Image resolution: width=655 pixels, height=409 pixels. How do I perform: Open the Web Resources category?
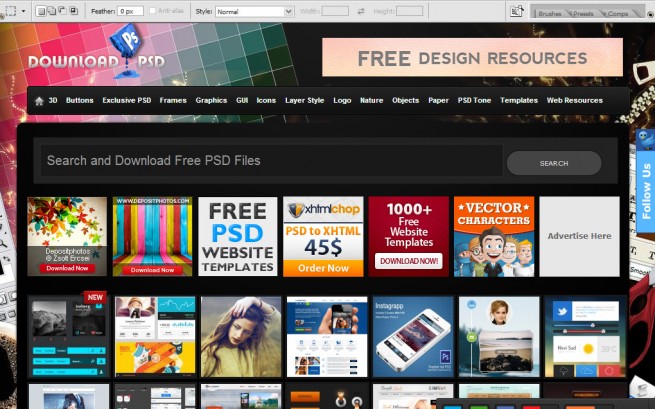click(x=574, y=100)
